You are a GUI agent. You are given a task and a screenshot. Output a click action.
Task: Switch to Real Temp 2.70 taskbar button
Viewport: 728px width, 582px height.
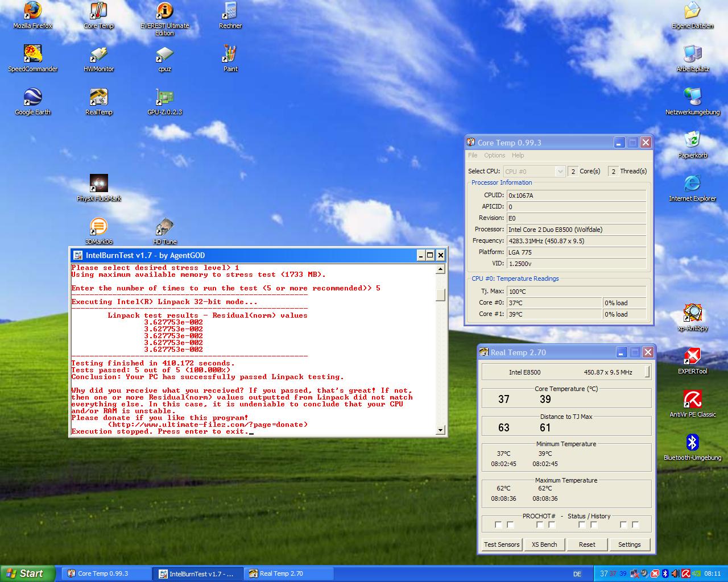point(289,573)
